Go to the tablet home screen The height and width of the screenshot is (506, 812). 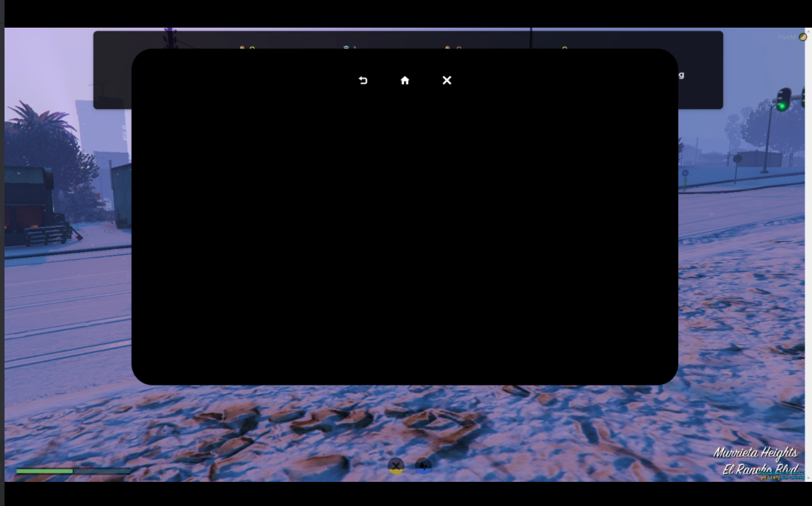point(405,80)
